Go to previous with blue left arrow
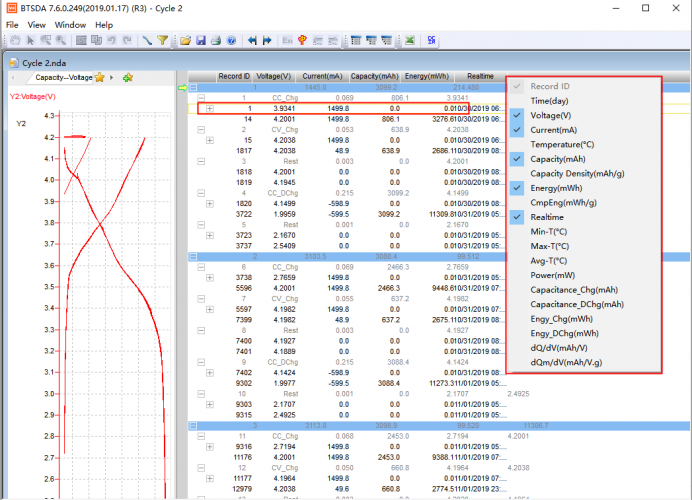 pos(252,41)
